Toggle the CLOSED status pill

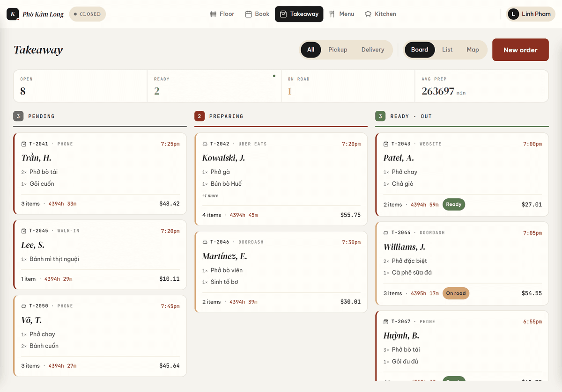[88, 14]
